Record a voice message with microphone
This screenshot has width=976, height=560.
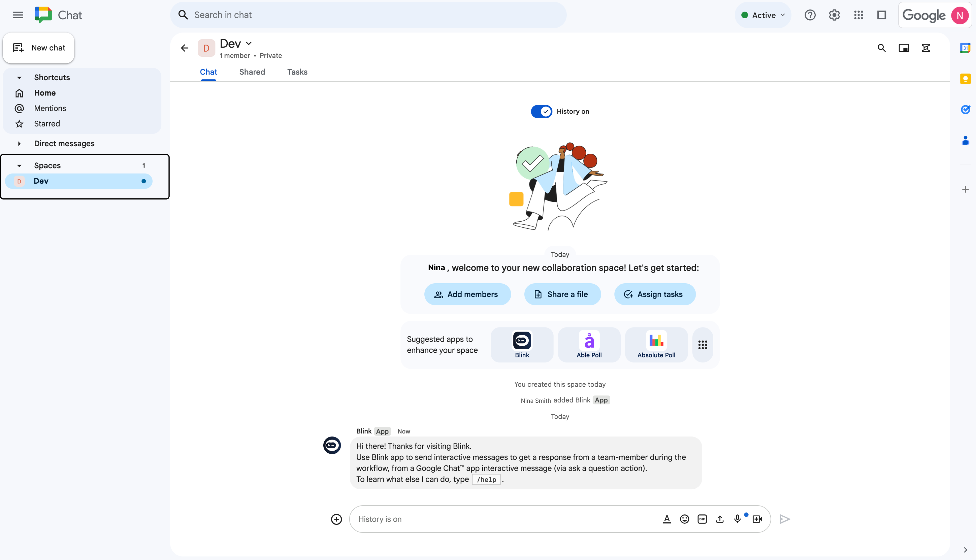point(737,519)
